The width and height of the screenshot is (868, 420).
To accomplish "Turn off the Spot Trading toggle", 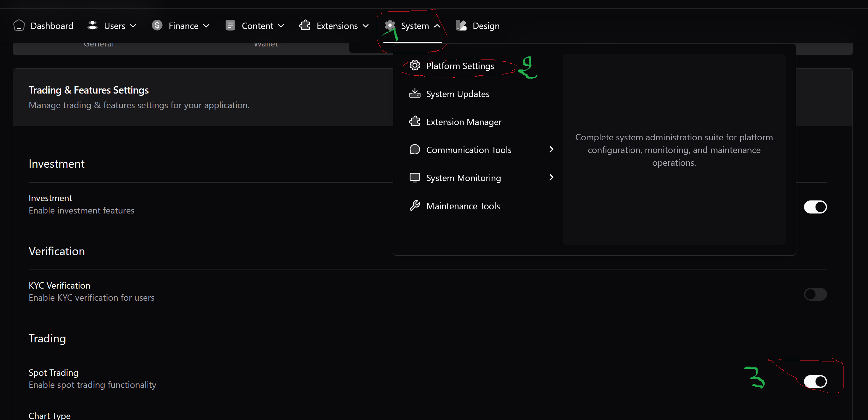I will (x=815, y=381).
